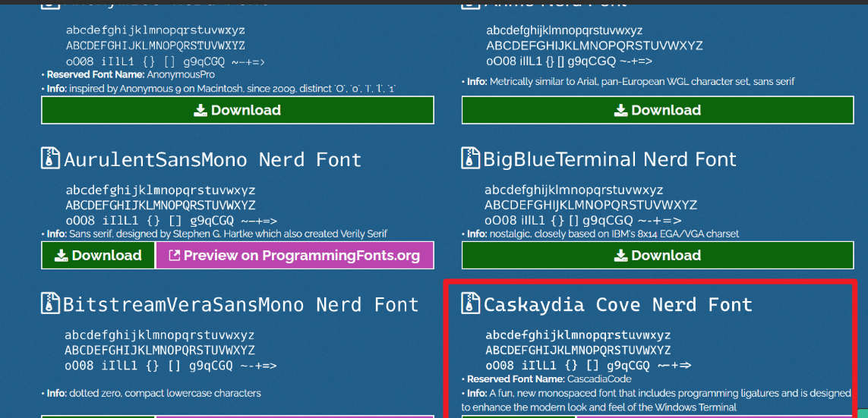The width and height of the screenshot is (868, 418).
Task: Open the Caskaydia Cove Nerd Font heading
Action: tap(618, 305)
